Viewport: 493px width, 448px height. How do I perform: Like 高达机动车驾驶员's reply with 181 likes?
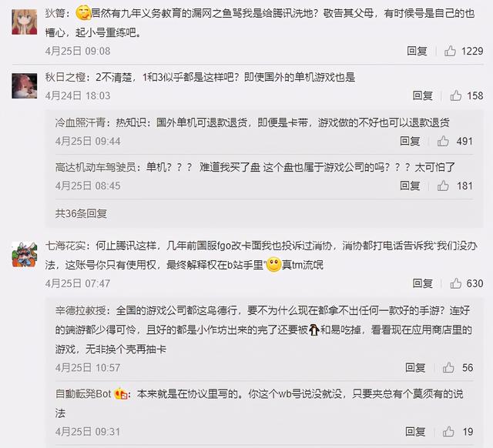443,186
